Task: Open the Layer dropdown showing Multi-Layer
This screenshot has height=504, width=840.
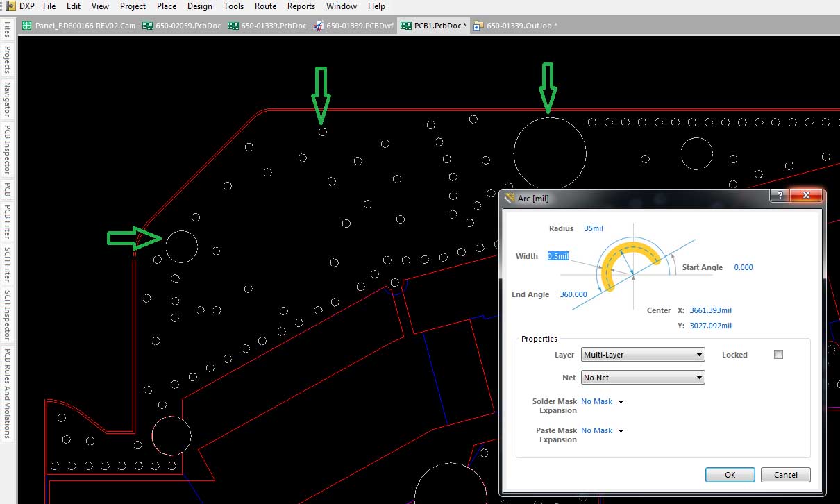Action: pos(643,355)
